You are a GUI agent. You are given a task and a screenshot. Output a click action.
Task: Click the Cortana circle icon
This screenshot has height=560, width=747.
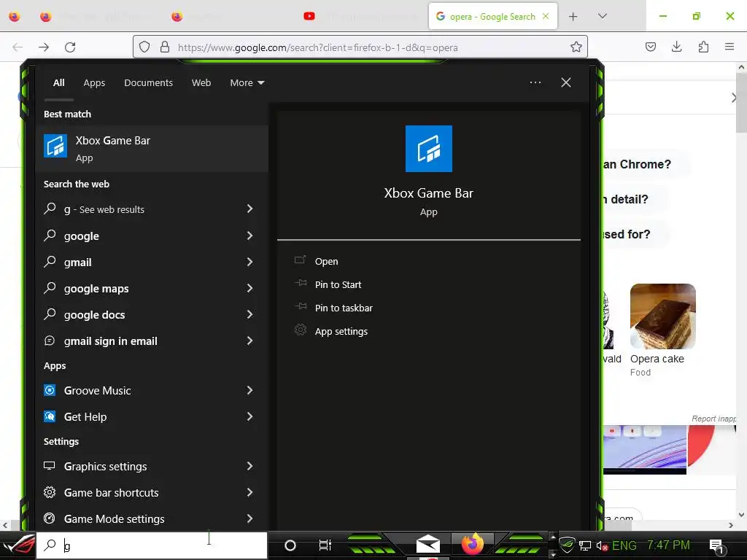(290, 545)
